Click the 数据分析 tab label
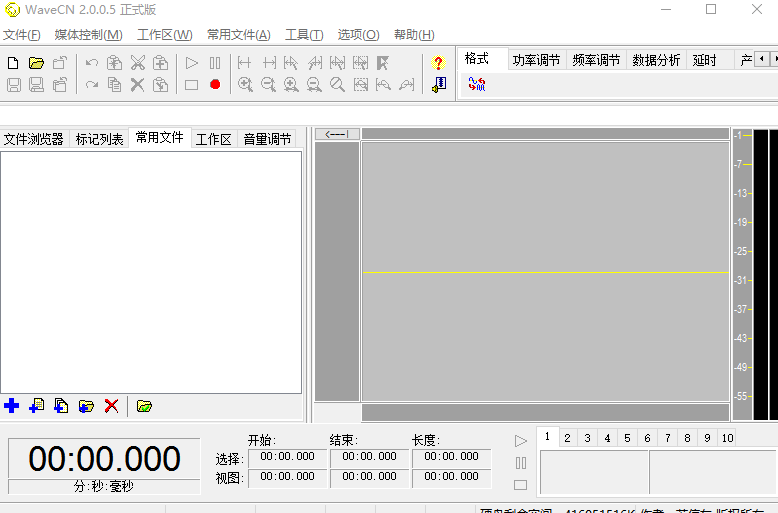778x513 pixels. pos(656,60)
